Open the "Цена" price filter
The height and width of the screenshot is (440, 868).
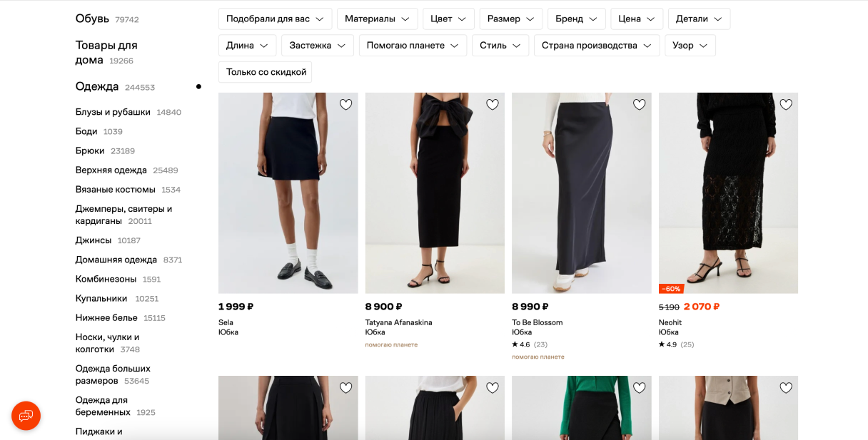coord(636,19)
